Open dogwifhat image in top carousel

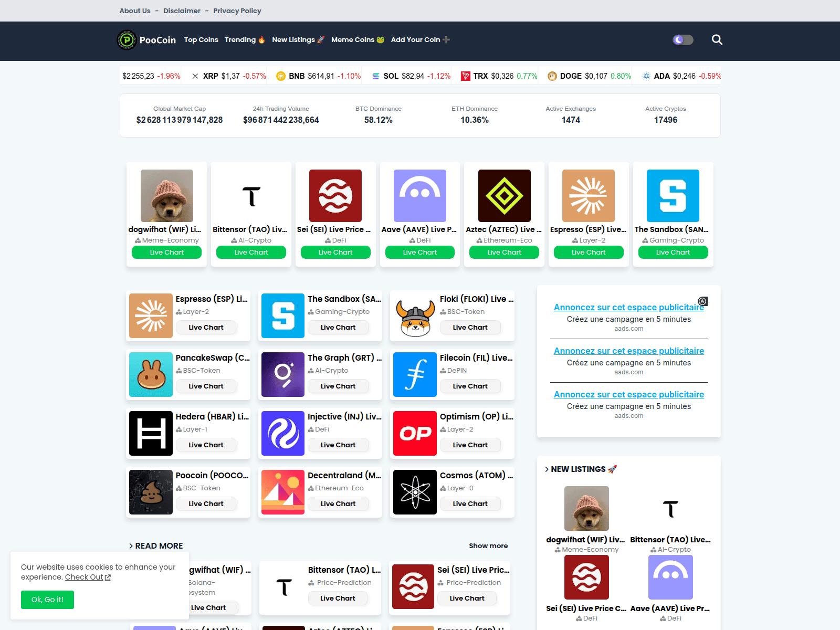pos(167,196)
